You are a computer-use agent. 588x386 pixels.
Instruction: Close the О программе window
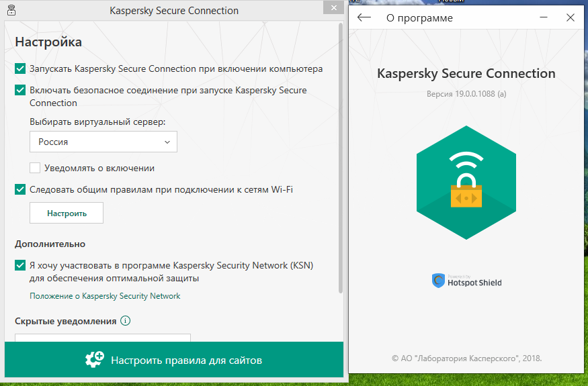[x=571, y=17]
